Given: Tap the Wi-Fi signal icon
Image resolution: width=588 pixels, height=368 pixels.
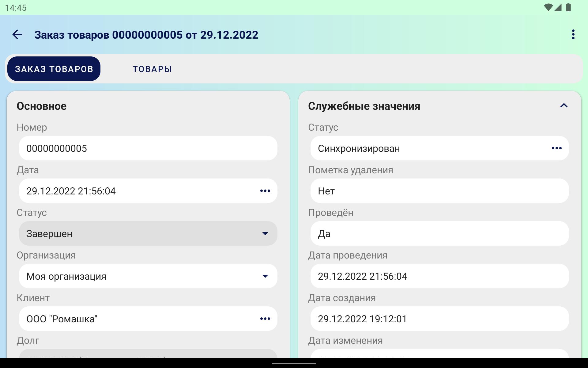Looking at the screenshot, I should pos(548,7).
